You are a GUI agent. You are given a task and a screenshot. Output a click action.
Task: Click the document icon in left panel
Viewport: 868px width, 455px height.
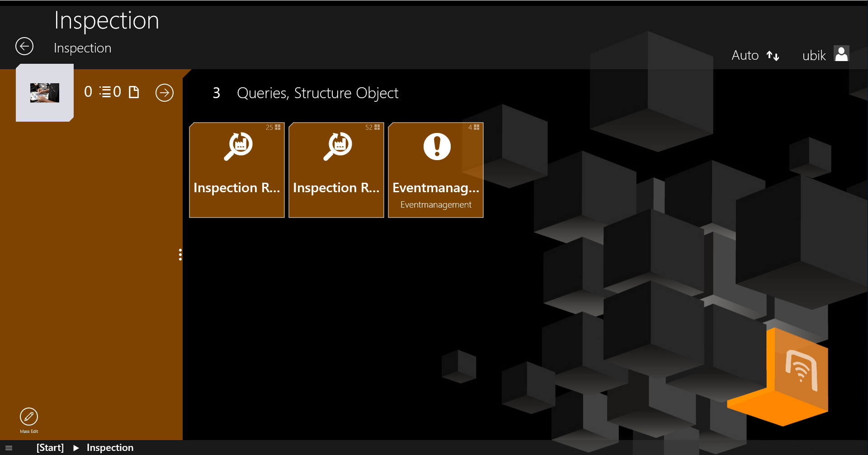[134, 92]
